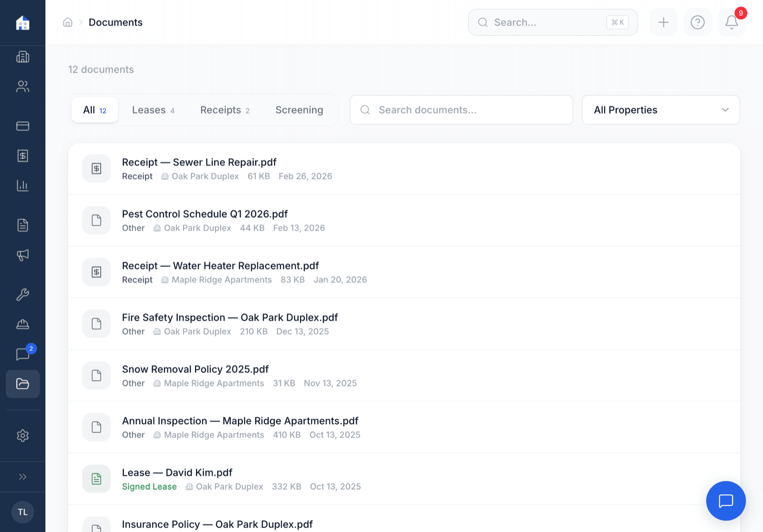Open the TL user avatar menu
The width and height of the screenshot is (763, 532).
(x=22, y=512)
